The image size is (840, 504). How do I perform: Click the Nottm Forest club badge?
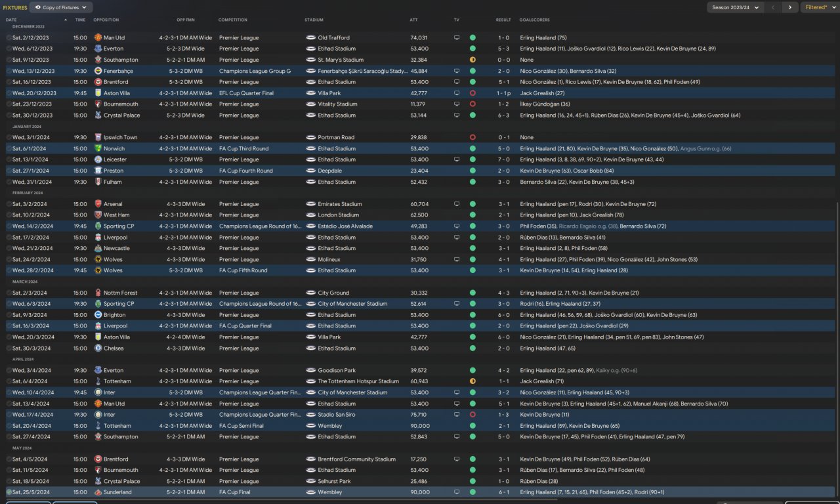(98, 293)
